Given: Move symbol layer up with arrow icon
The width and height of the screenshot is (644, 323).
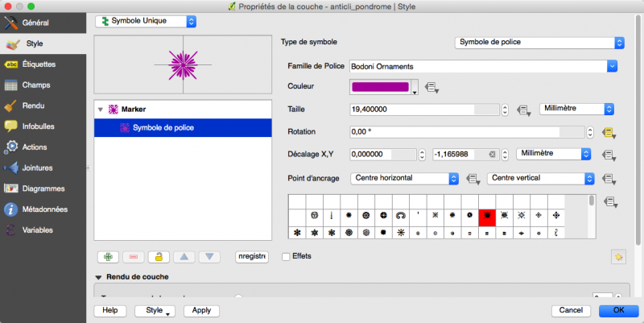Looking at the screenshot, I should (x=184, y=257).
